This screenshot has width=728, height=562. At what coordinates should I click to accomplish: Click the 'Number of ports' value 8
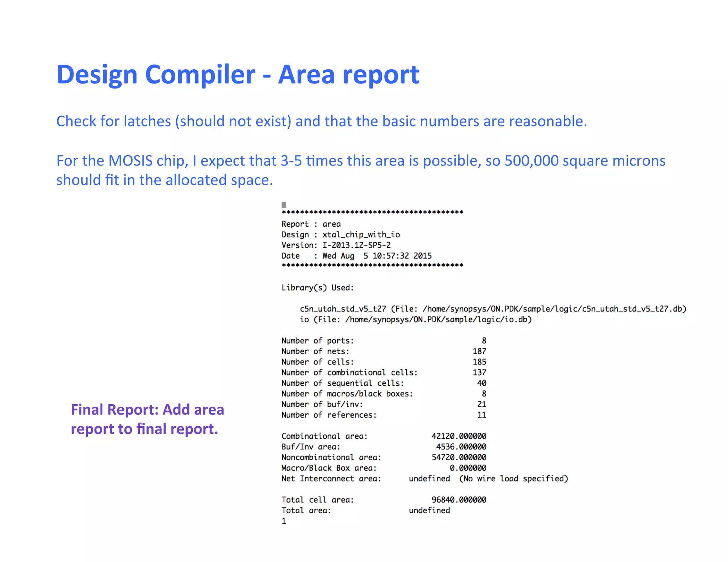(x=484, y=341)
